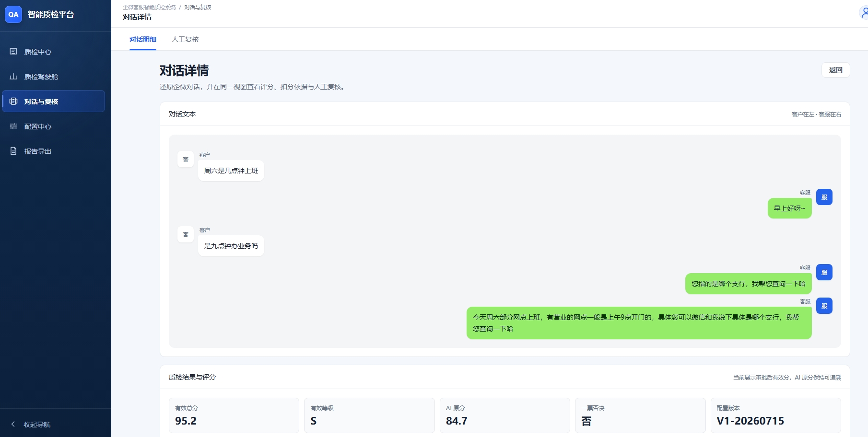
Task: Click the 质检结果与评分 section header
Action: 192,377
